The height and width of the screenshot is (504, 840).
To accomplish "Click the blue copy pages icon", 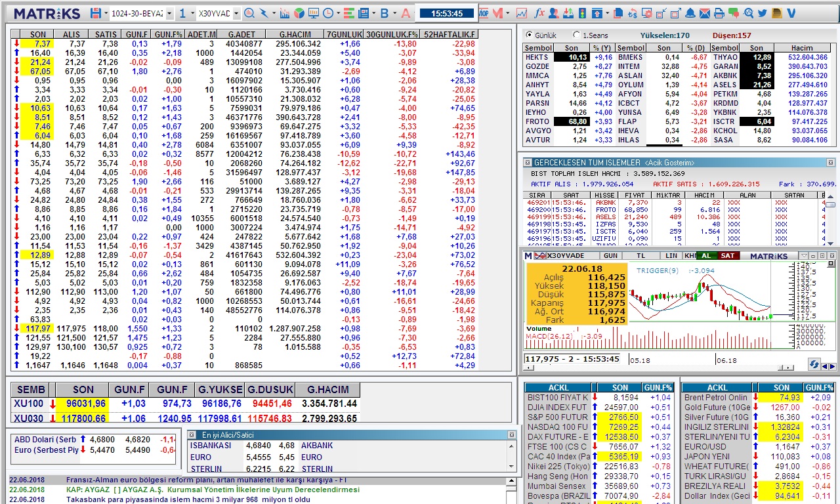I will [618, 13].
